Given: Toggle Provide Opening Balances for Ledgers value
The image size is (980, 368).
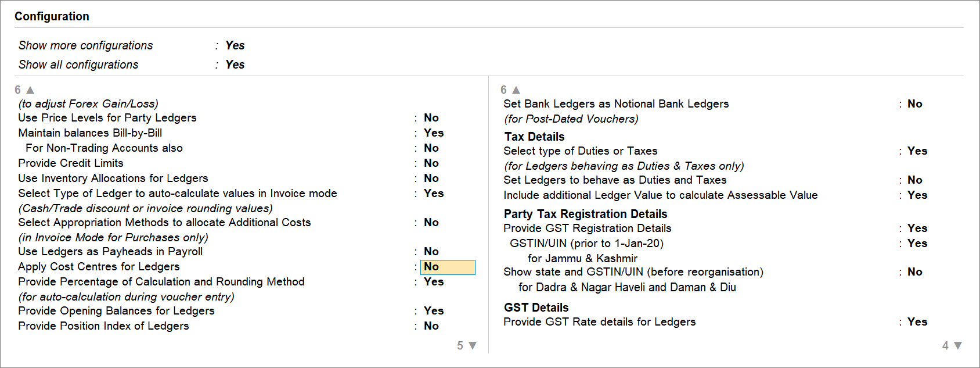Looking at the screenshot, I should click(x=434, y=311).
